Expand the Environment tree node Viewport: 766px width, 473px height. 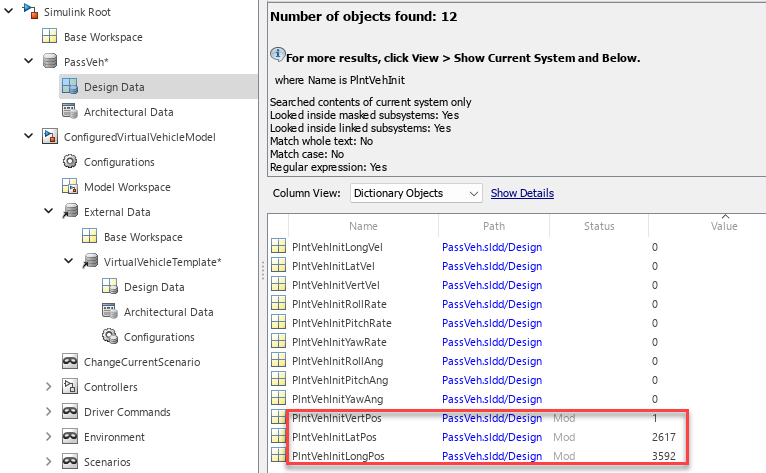49,437
